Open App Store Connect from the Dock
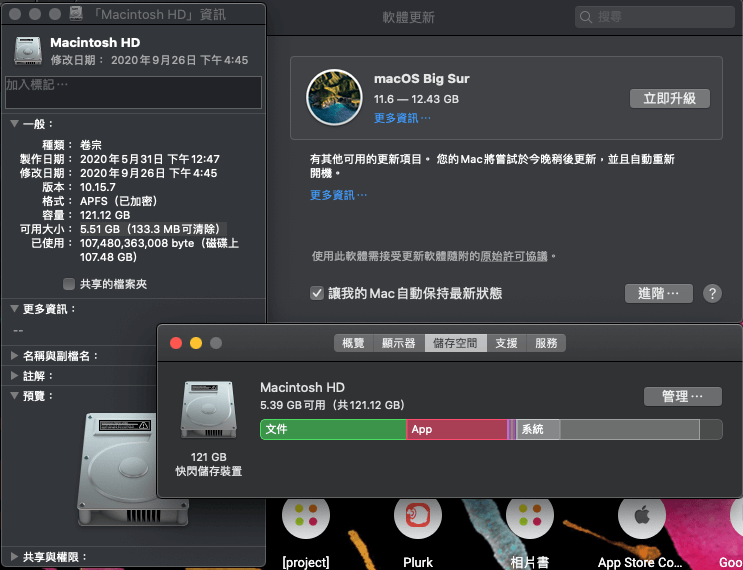743x570 pixels. tap(641, 516)
